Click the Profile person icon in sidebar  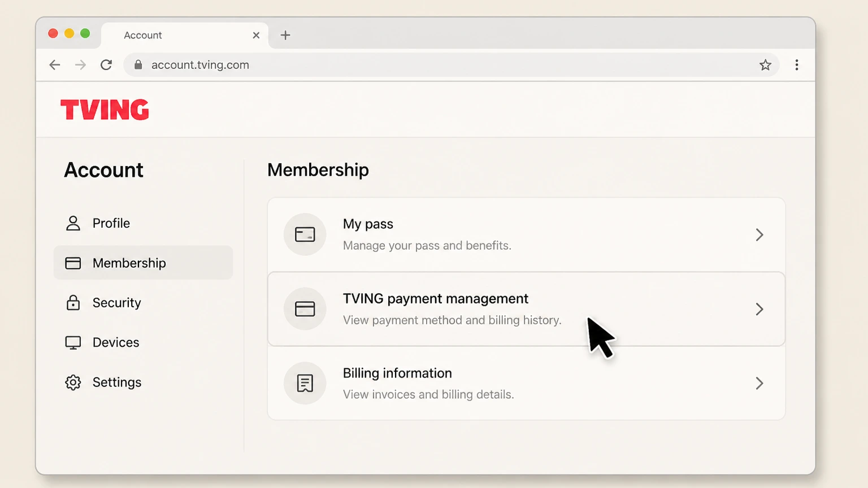point(73,223)
